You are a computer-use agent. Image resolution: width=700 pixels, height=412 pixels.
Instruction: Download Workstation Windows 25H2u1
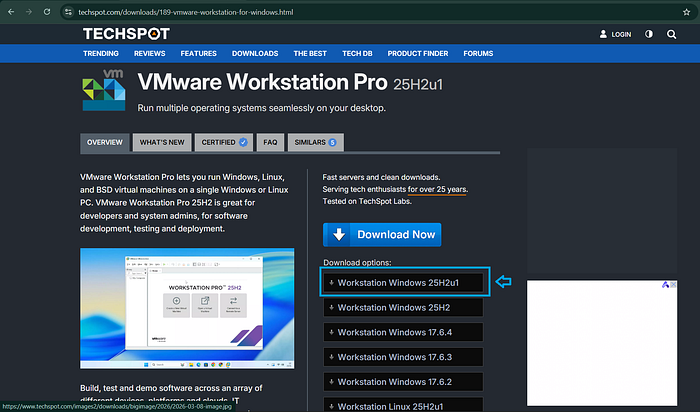coord(403,283)
